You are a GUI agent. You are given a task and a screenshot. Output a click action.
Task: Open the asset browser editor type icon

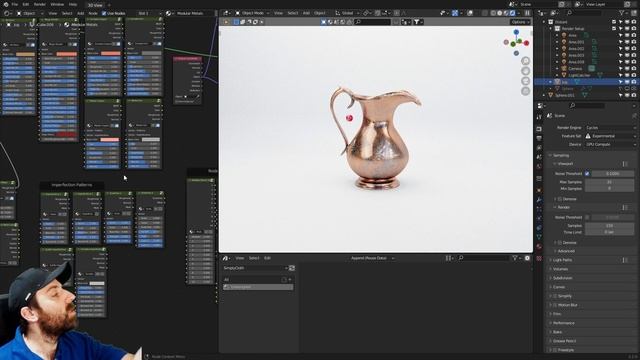226,258
